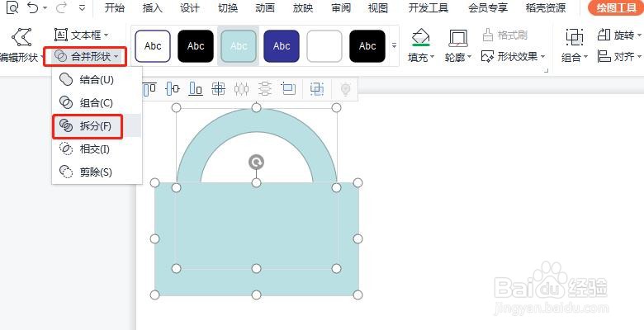The width and height of the screenshot is (644, 330).
Task: Select the 绘图工具 tab
Action: [x=616, y=7]
